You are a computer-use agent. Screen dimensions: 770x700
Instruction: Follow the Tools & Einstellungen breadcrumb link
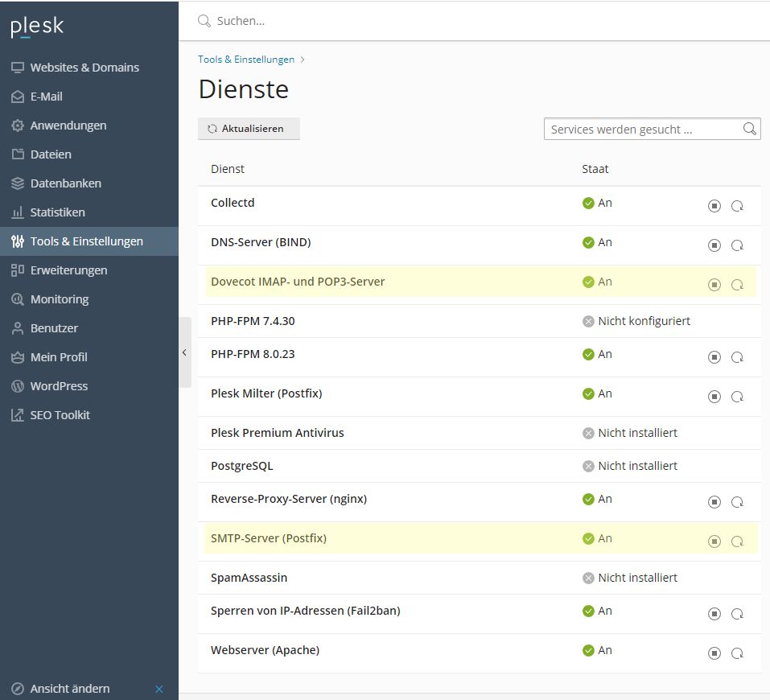(246, 60)
